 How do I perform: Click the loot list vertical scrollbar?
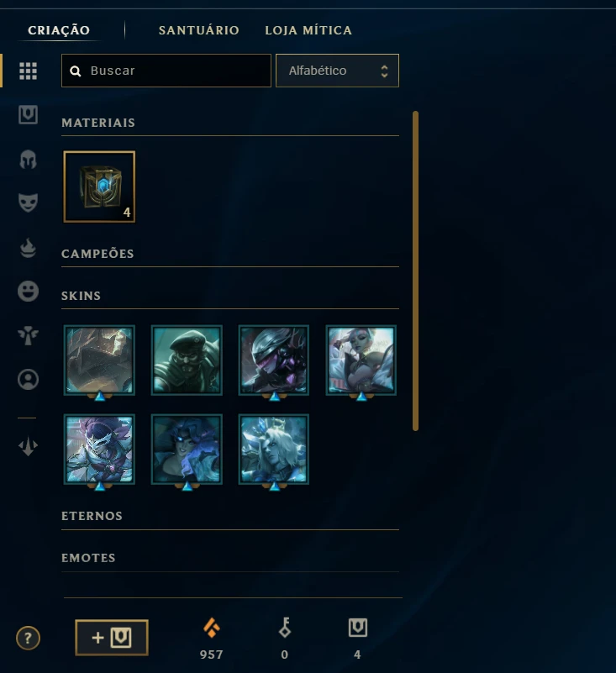415,271
